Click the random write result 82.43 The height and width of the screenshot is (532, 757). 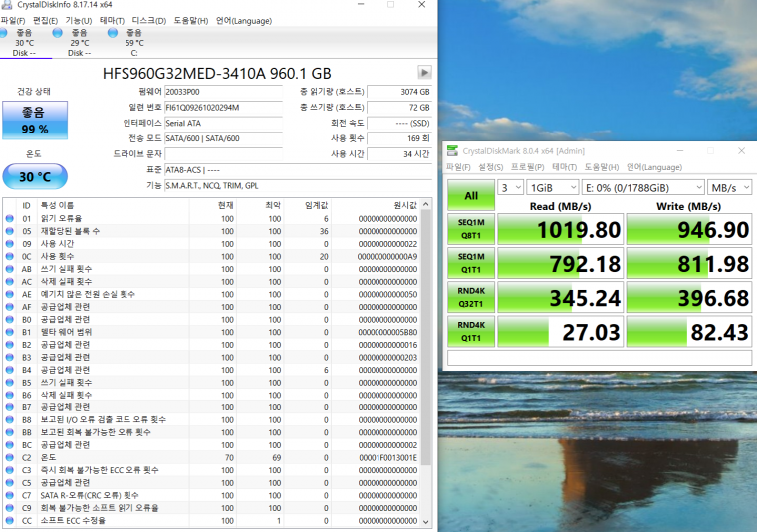689,331
